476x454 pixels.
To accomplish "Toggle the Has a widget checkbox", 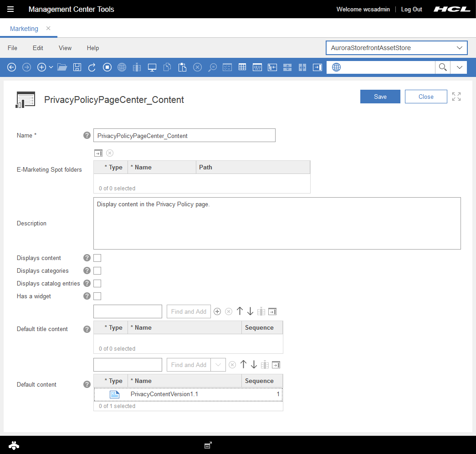I will pyautogui.click(x=97, y=296).
